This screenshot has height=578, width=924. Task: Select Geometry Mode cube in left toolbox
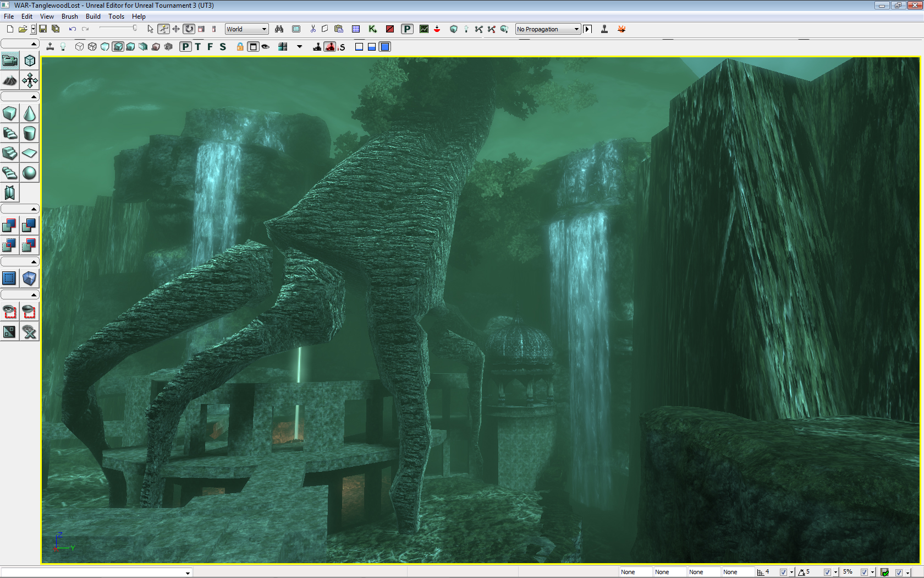tap(30, 61)
